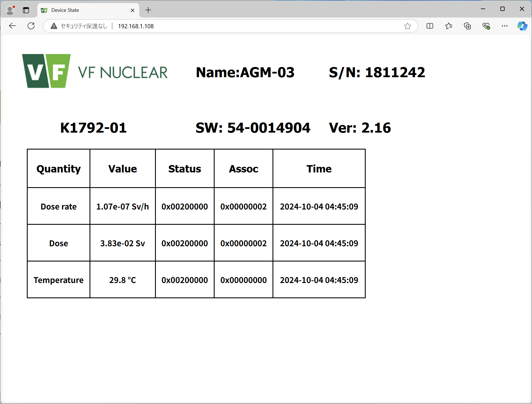Open tab actions menu icon
Viewport: 532px width, 404px height.
click(x=26, y=10)
